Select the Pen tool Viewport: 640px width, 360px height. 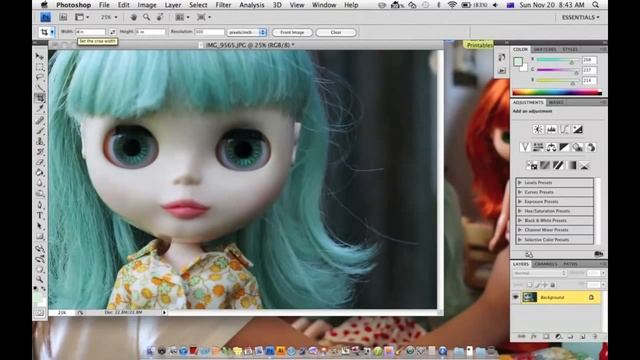(x=40, y=205)
